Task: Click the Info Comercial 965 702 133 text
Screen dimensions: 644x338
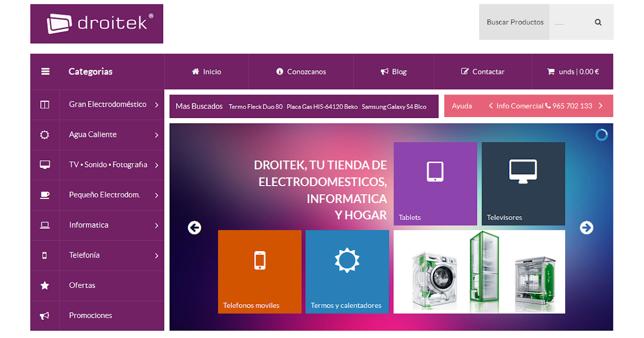Action: click(544, 106)
